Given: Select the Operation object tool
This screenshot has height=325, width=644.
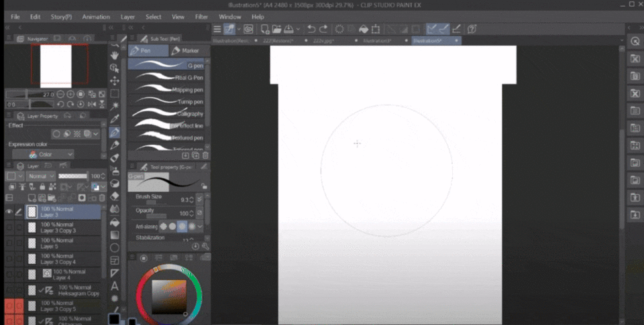Looking at the screenshot, I should pos(115,68).
